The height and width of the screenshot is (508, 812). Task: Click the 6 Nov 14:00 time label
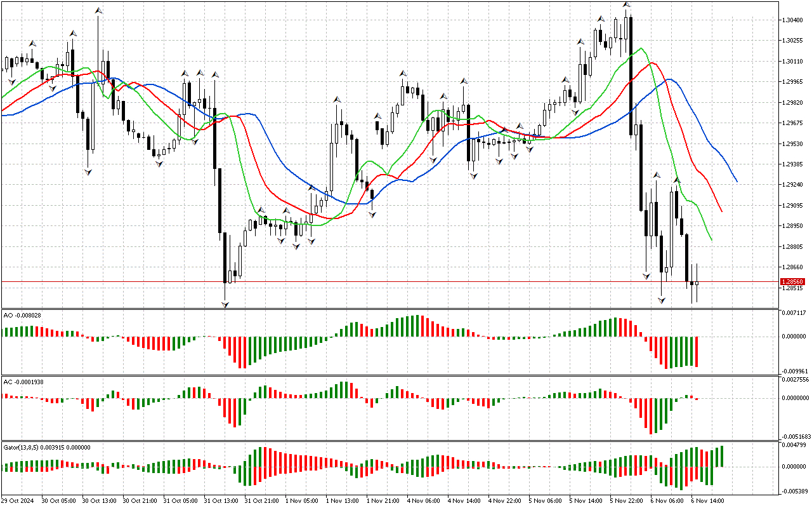click(709, 501)
